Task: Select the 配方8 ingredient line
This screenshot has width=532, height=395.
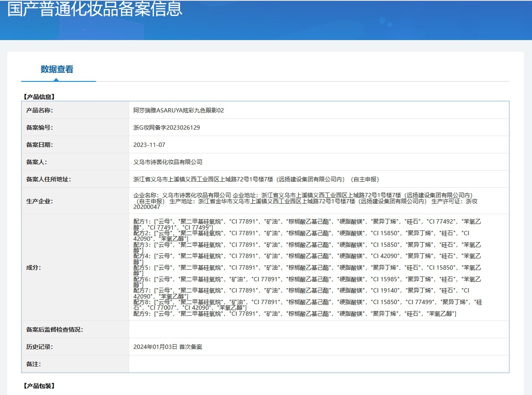Action: pos(308,305)
